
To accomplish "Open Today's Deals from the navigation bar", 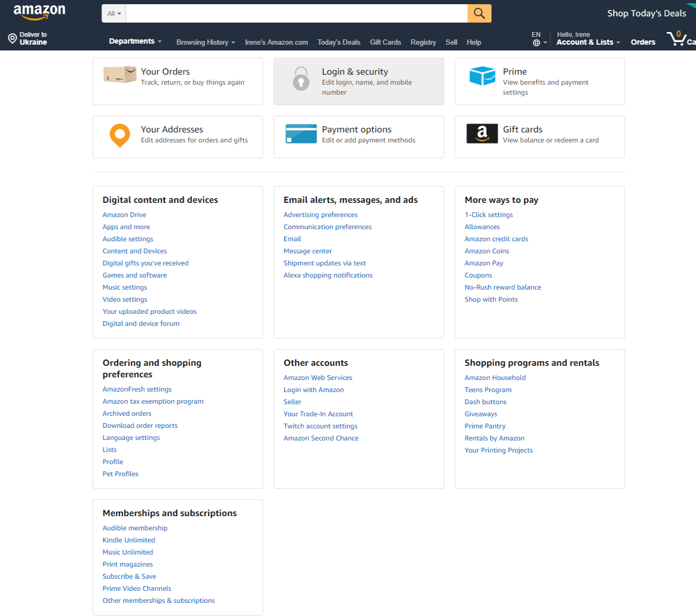I will tap(339, 42).
